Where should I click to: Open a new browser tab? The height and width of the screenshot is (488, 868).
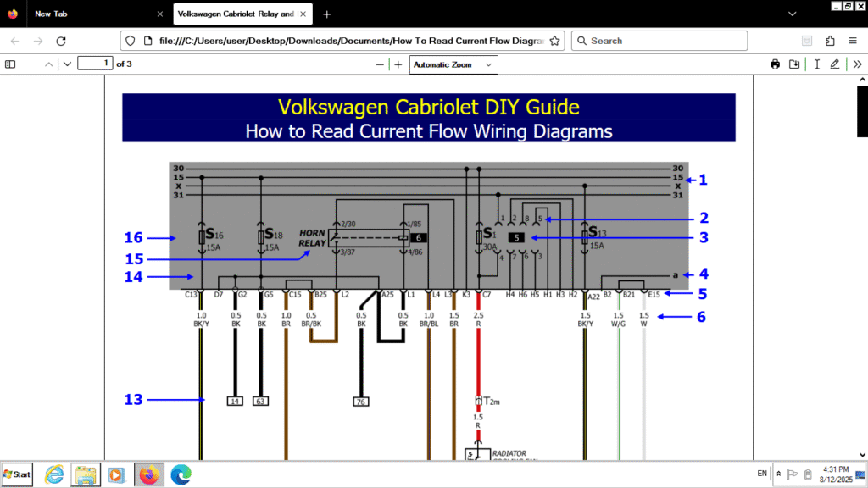click(326, 14)
